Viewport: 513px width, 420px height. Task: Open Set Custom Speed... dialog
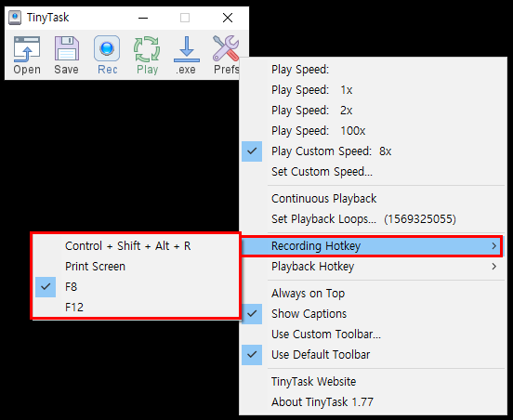[373, 172]
